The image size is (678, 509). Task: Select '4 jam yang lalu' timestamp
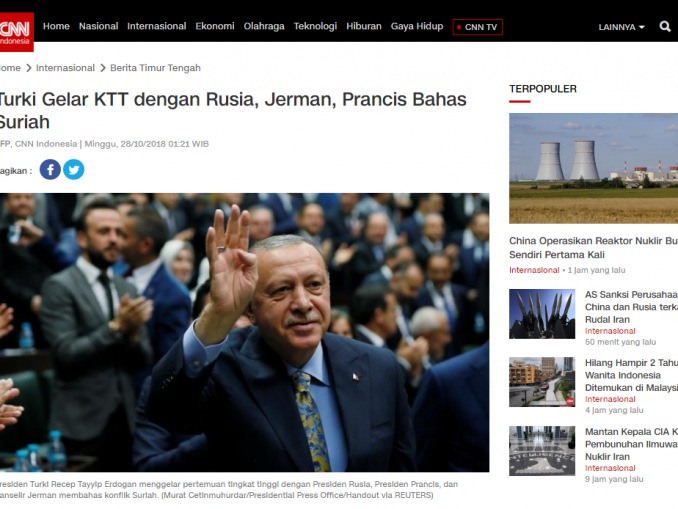[614, 410]
